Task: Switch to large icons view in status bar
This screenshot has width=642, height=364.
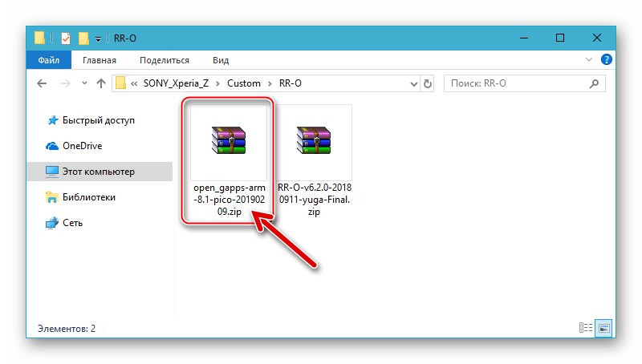Action: point(604,328)
